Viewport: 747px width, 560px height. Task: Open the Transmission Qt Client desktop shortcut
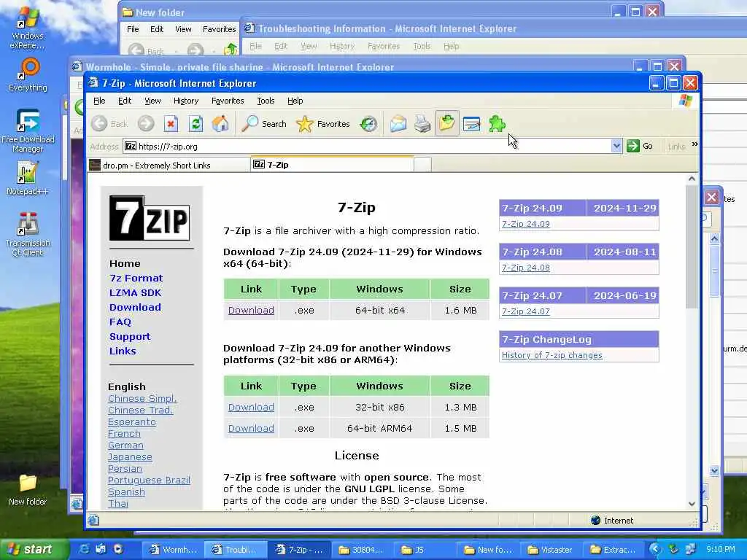tap(28, 234)
